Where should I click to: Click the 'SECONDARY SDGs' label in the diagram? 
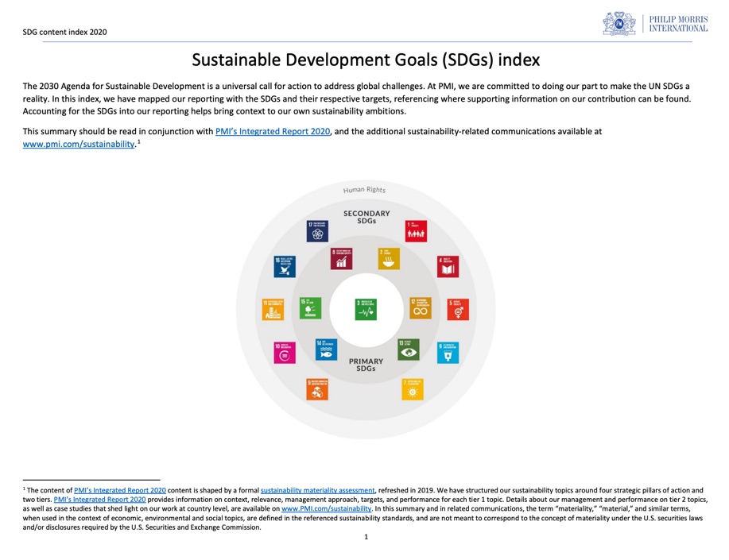click(366, 217)
